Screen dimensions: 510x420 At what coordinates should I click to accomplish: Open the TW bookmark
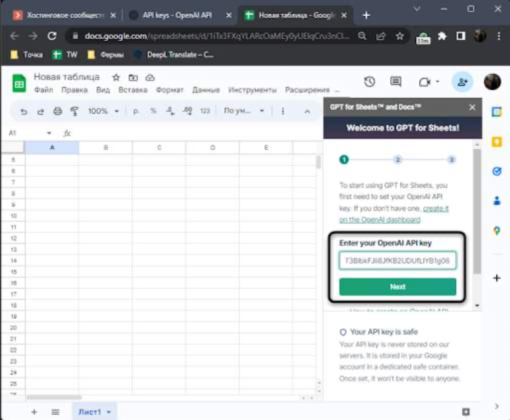(65, 55)
